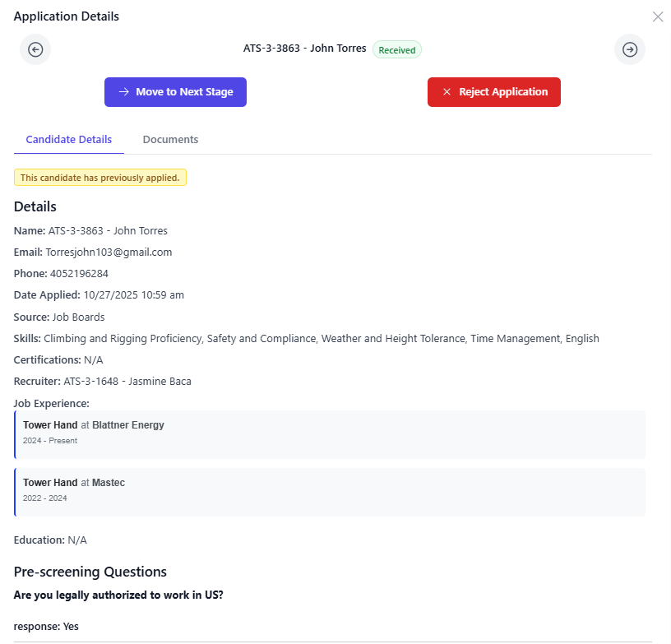Image resolution: width=671 pixels, height=644 pixels.
Task: Move application to next stage
Action: pyautogui.click(x=175, y=92)
